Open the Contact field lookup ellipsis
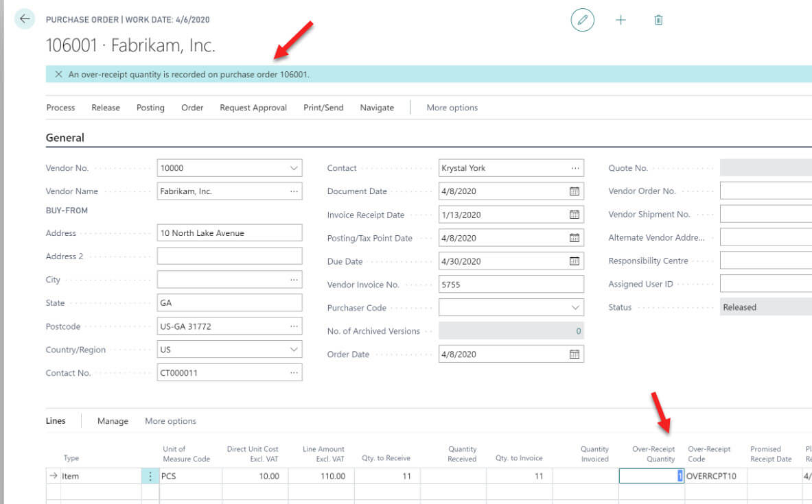The width and height of the screenshot is (812, 504). 575,168
